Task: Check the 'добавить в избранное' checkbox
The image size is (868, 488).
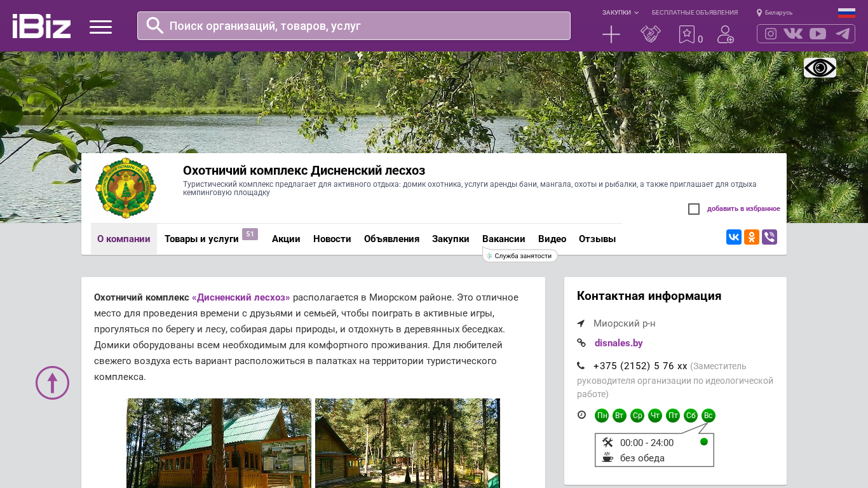Action: tap(694, 209)
